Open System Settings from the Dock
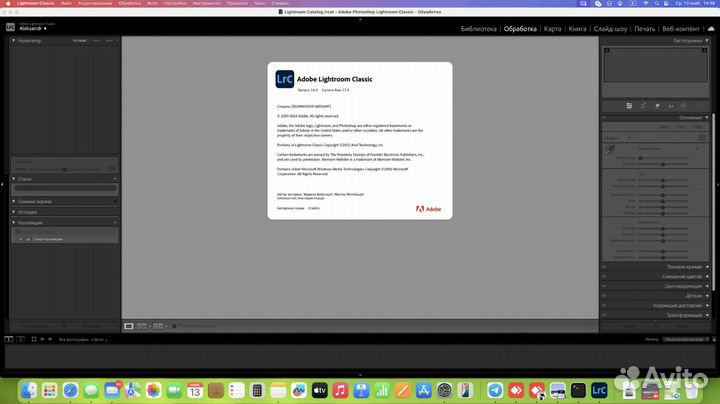This screenshot has width=720, height=404. 444,391
